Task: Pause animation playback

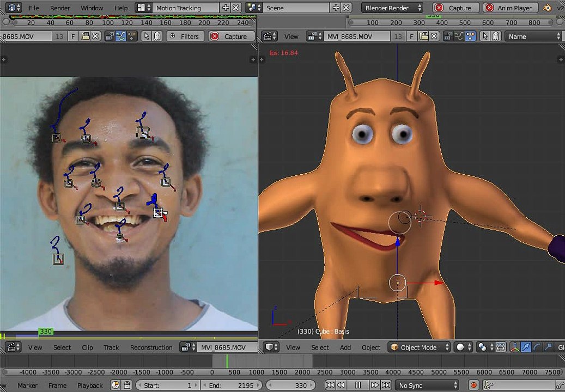Action: coord(357,385)
